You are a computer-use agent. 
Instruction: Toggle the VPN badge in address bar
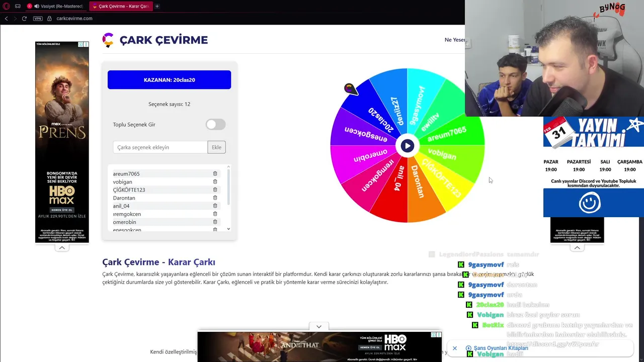[x=38, y=19]
